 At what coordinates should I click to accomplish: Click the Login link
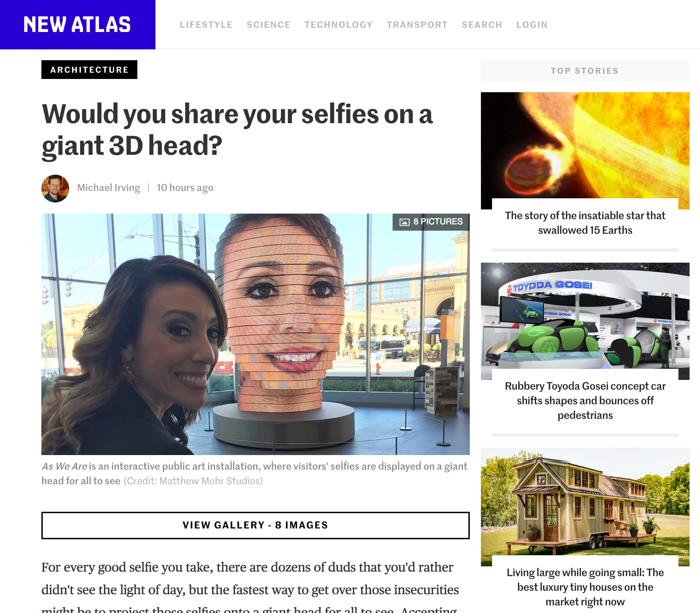tap(532, 25)
